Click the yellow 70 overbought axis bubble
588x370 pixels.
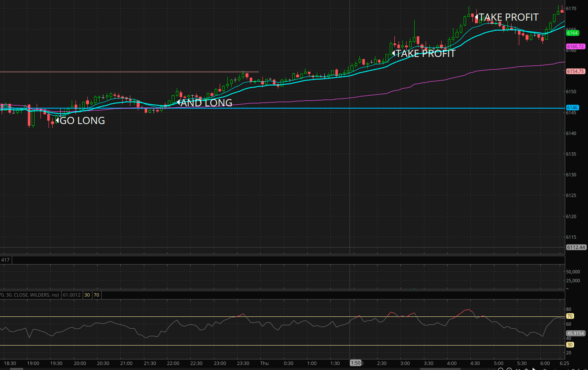pos(570,316)
